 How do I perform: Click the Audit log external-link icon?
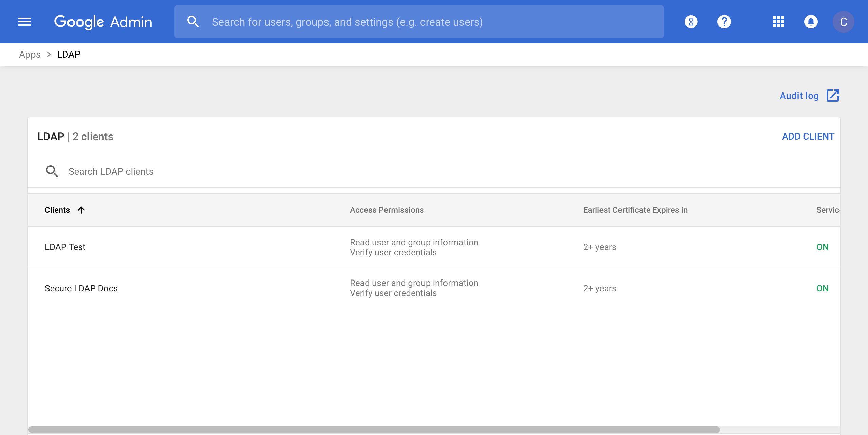(x=833, y=96)
